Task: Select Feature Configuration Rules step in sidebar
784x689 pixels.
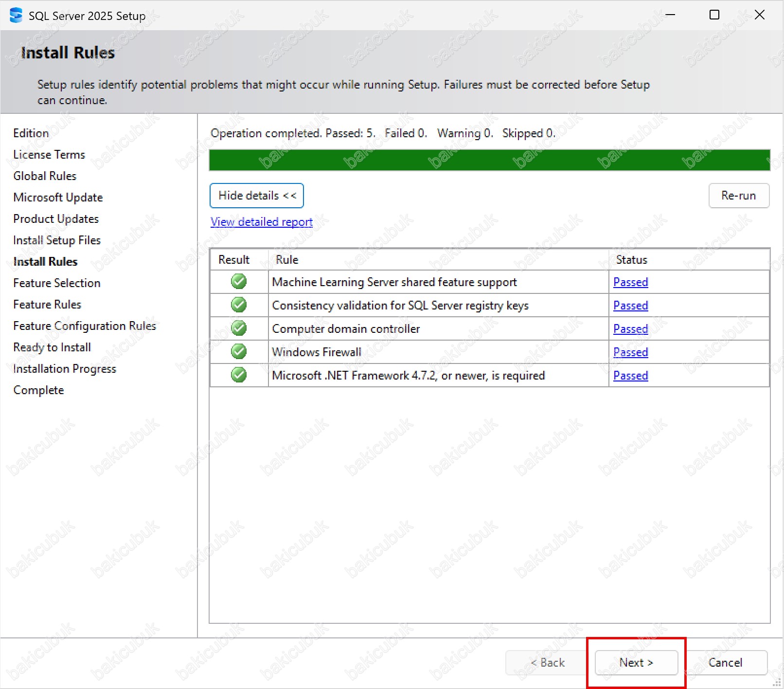Action: 85,326
